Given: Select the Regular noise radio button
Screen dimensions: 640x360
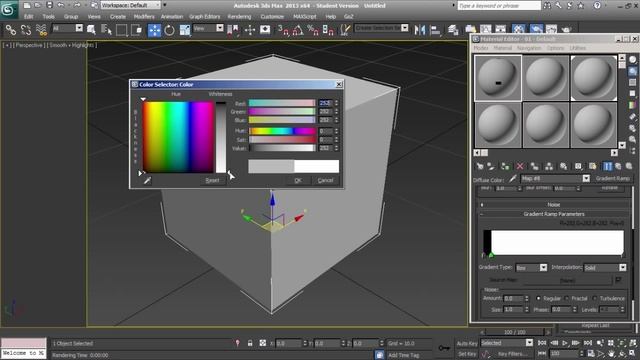Looking at the screenshot, I should [x=538, y=298].
